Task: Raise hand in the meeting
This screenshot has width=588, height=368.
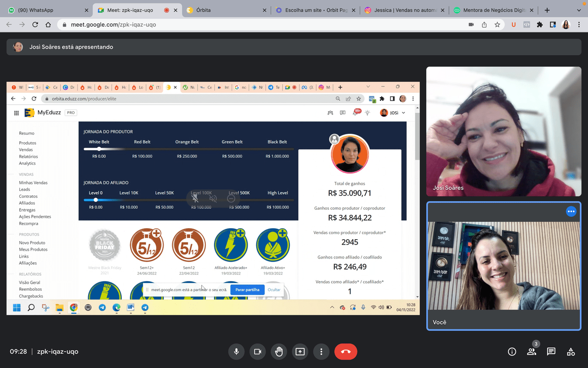Action: (x=278, y=351)
